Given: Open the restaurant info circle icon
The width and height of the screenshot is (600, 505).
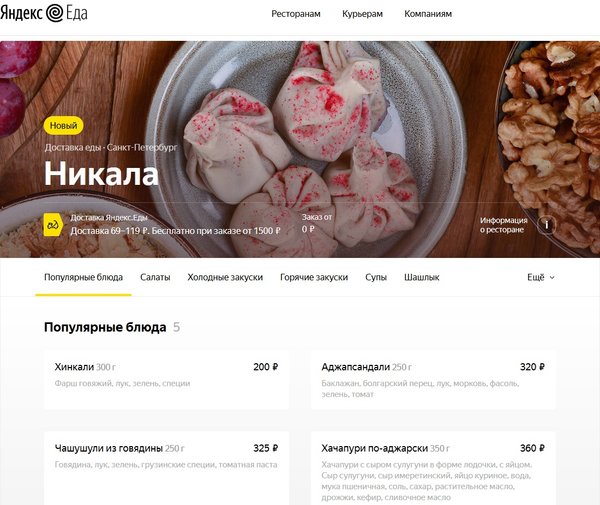Looking at the screenshot, I should tap(546, 225).
